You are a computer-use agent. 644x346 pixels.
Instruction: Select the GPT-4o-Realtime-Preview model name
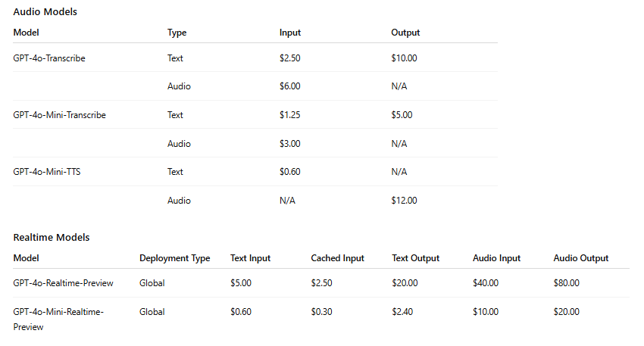[x=63, y=283]
